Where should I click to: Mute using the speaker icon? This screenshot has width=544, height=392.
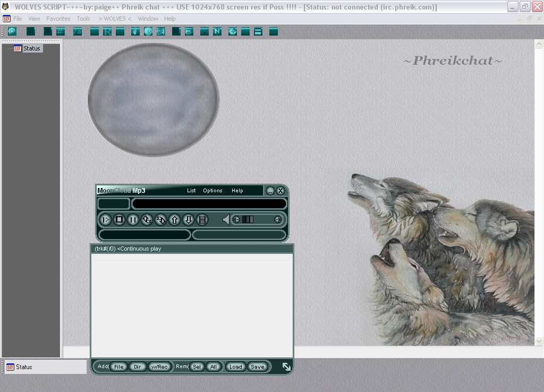[x=226, y=219]
